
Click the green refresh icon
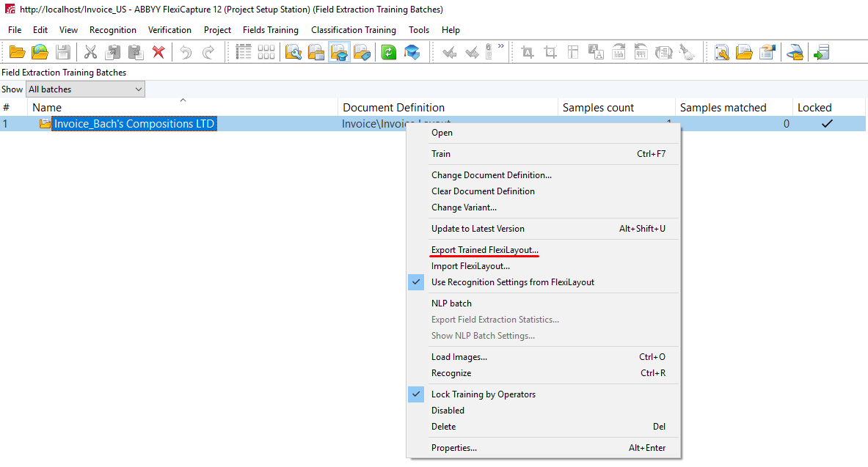click(x=389, y=53)
